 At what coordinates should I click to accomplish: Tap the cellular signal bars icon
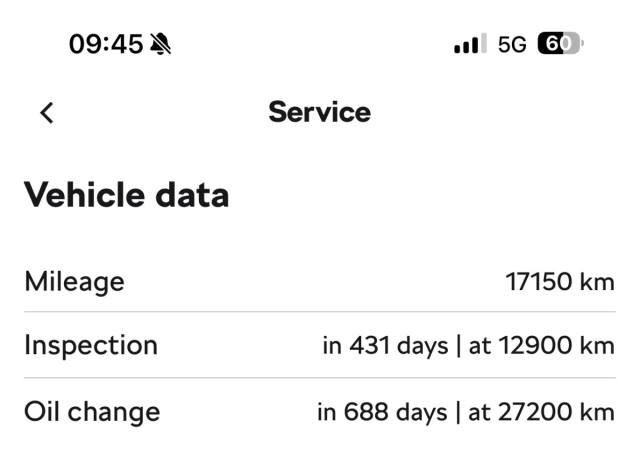point(469,44)
